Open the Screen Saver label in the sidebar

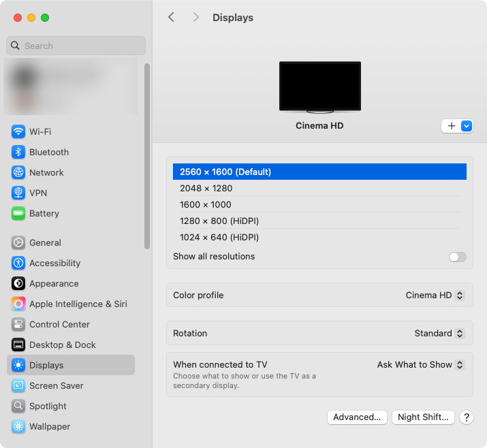click(57, 385)
